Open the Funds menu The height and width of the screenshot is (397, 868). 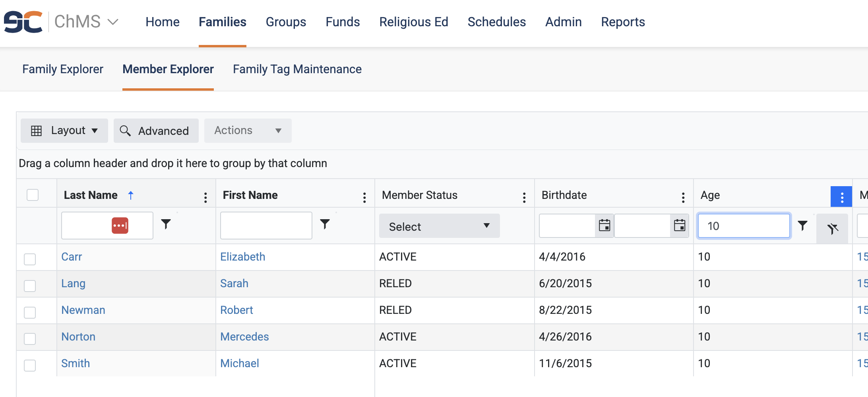tap(343, 22)
